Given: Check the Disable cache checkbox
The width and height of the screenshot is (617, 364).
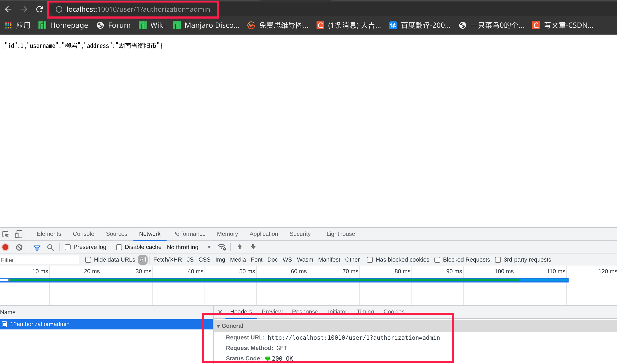Looking at the screenshot, I should pos(119,247).
